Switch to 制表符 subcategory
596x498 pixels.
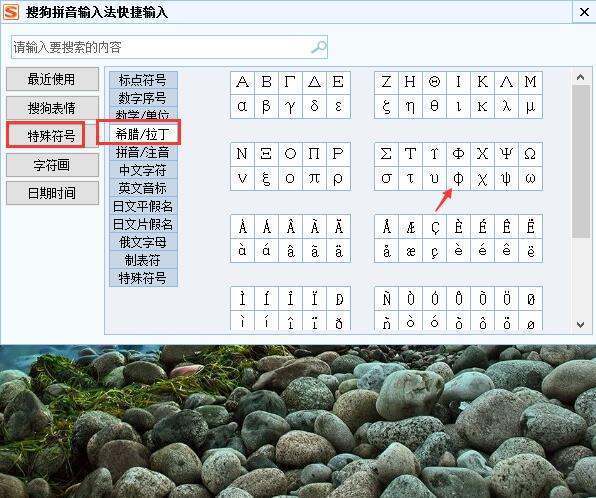(x=143, y=260)
